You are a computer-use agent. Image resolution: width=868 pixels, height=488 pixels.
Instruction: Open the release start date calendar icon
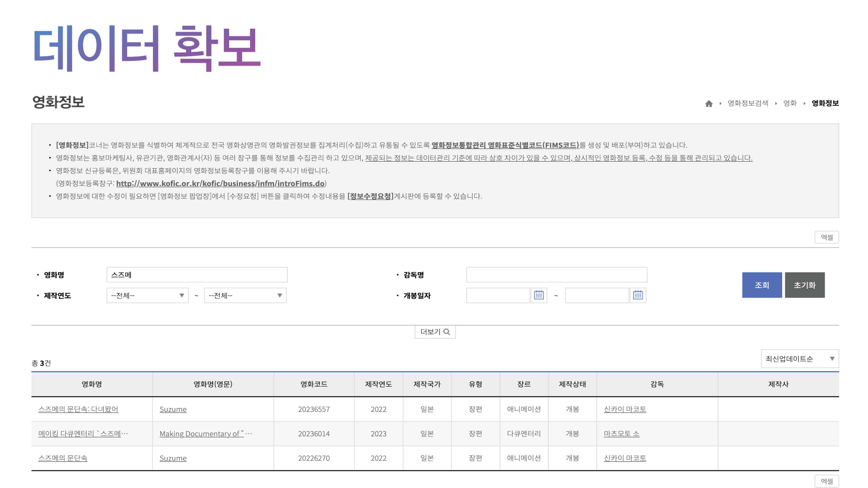539,295
